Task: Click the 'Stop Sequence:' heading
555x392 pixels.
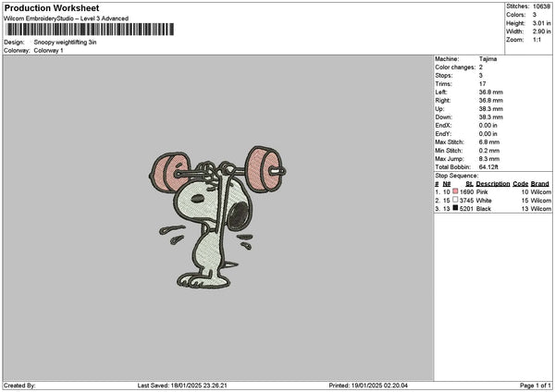Action: click(457, 176)
